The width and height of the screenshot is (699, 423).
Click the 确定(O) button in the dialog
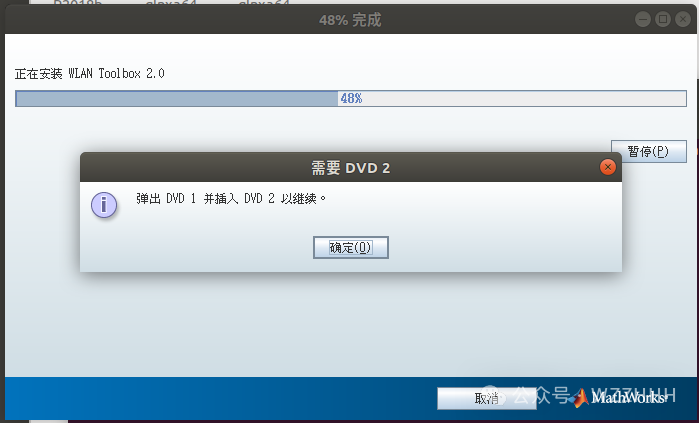pyautogui.click(x=351, y=247)
